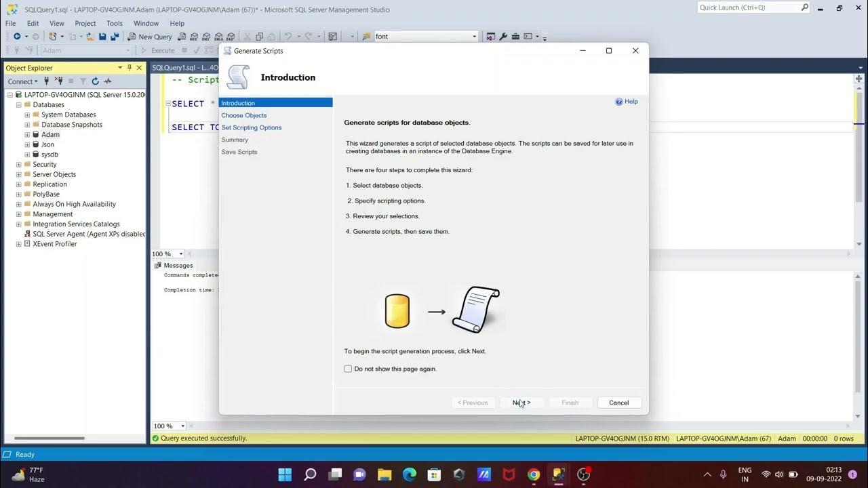Click Connect Object Explorer plug icon
The width and height of the screenshot is (868, 488).
(47, 81)
